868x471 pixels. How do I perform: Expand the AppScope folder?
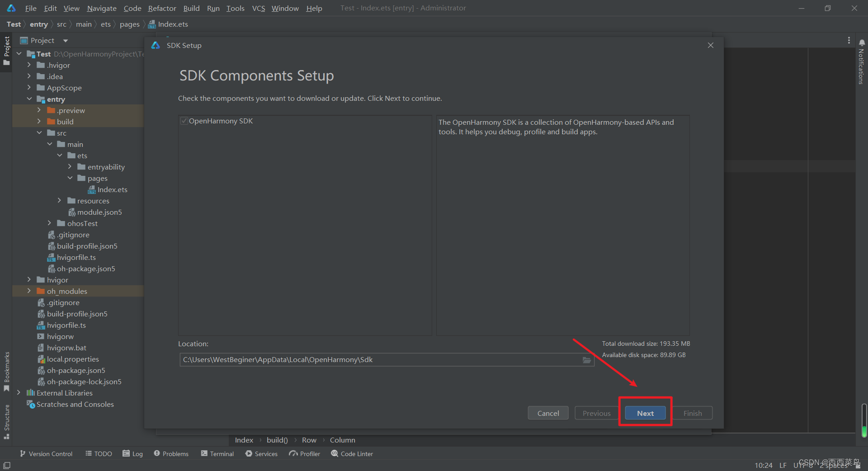[x=29, y=88]
